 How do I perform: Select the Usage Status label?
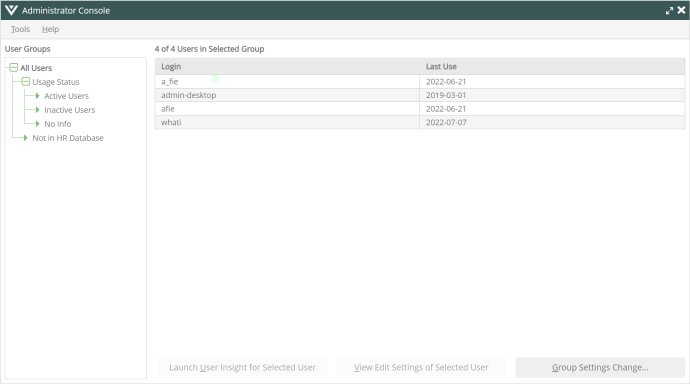[56, 82]
